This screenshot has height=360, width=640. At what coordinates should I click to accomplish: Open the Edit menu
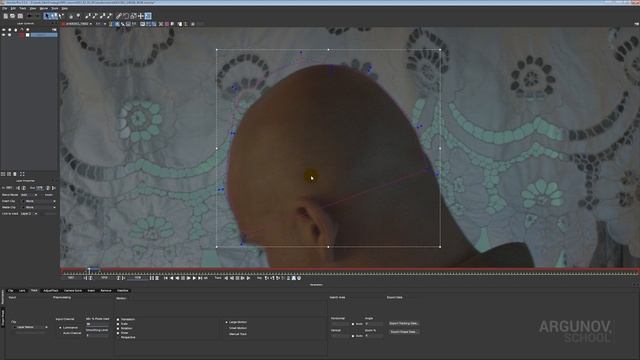point(13,9)
